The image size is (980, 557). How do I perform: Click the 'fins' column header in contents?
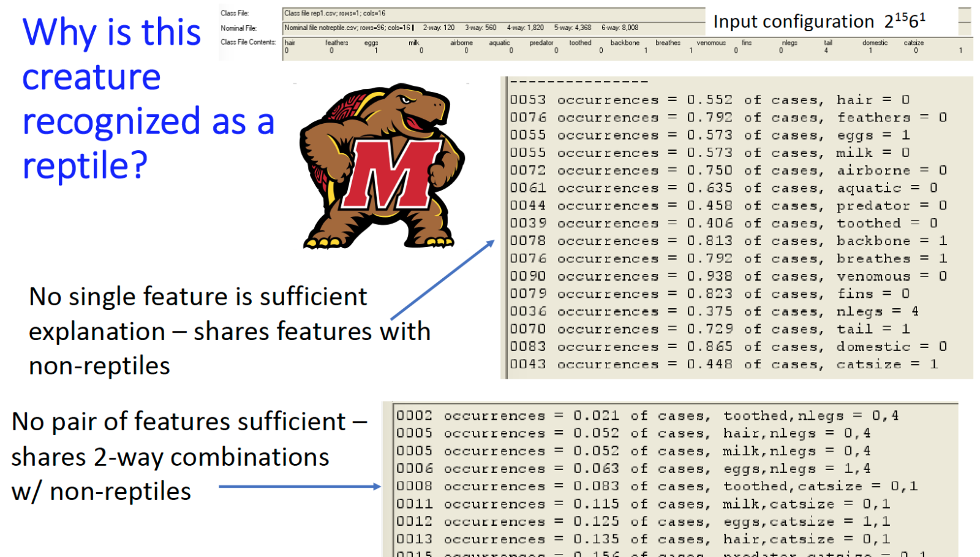[746, 43]
